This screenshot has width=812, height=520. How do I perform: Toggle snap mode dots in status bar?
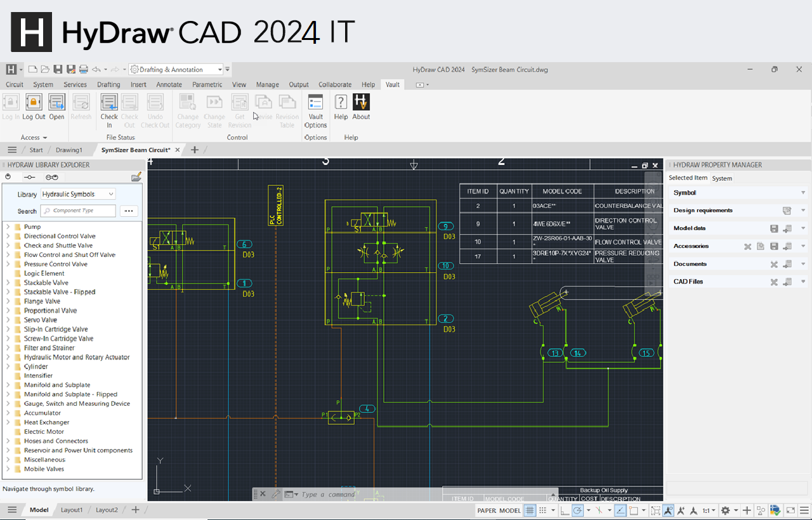(x=543, y=510)
